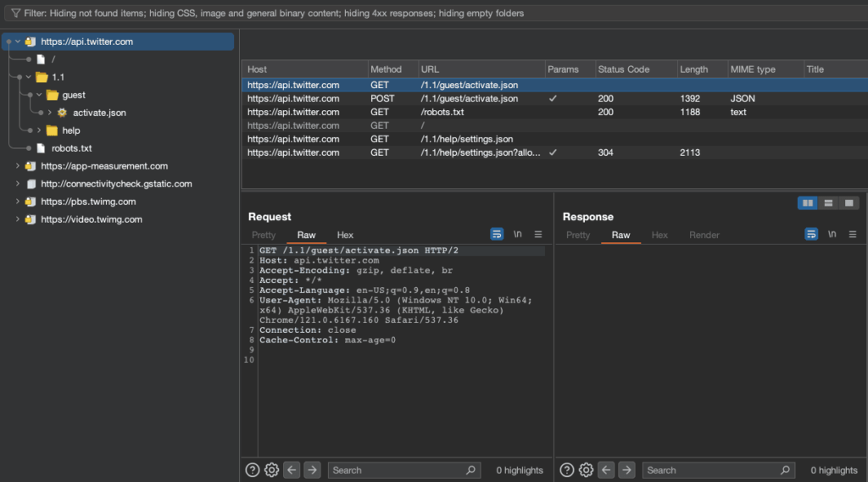Expand the https://app-measurement.com node
The height and width of the screenshot is (482, 868).
point(18,165)
